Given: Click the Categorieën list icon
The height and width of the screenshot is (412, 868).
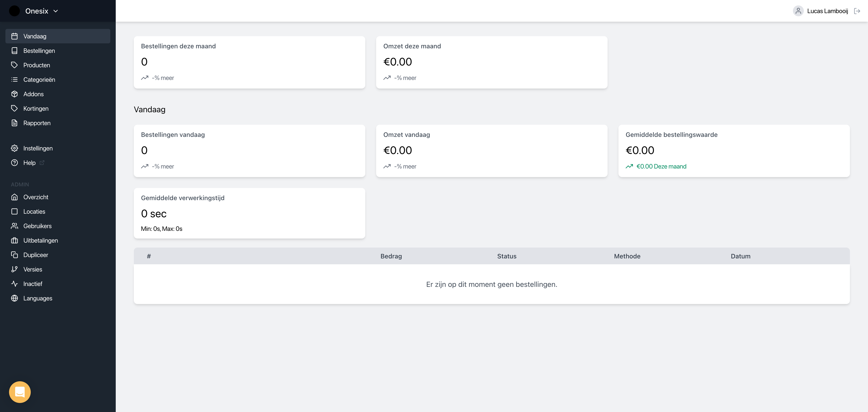Looking at the screenshot, I should [x=14, y=80].
